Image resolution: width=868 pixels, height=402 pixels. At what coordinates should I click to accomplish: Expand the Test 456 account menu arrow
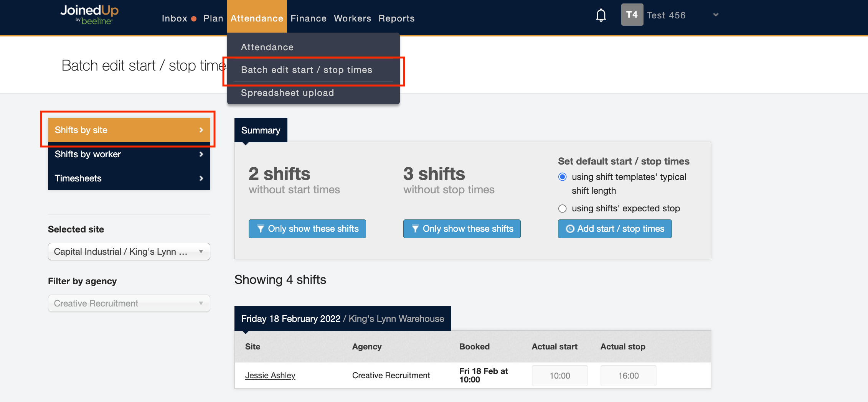point(715,15)
